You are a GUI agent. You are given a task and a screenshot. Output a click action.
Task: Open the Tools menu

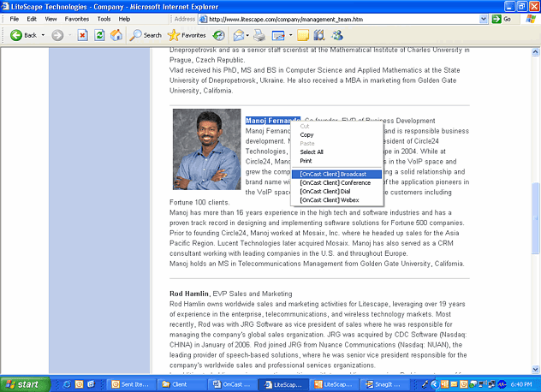tap(104, 19)
